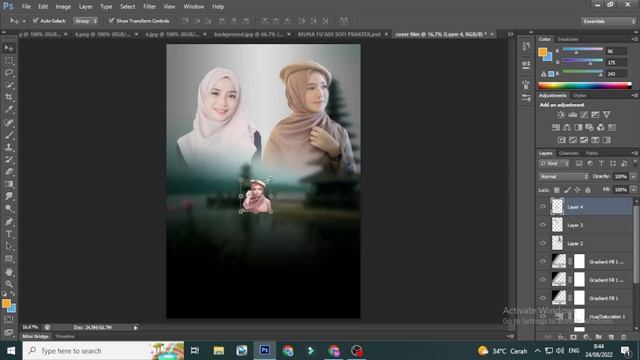Add a Curves adjustment

pyautogui.click(x=584, y=115)
